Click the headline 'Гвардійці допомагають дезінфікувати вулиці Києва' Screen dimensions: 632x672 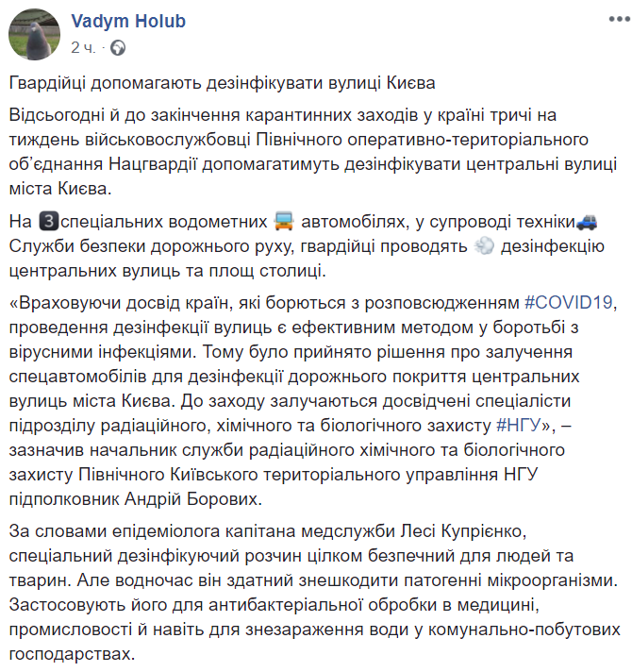click(x=224, y=82)
